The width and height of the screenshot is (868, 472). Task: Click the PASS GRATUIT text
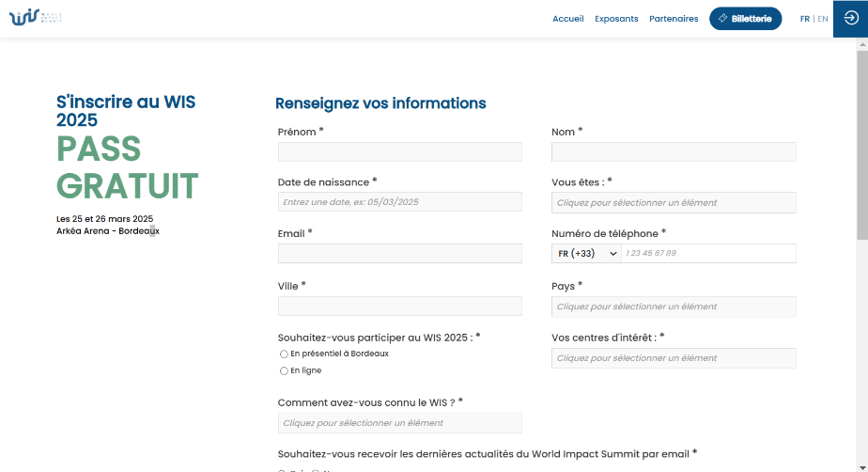128,167
